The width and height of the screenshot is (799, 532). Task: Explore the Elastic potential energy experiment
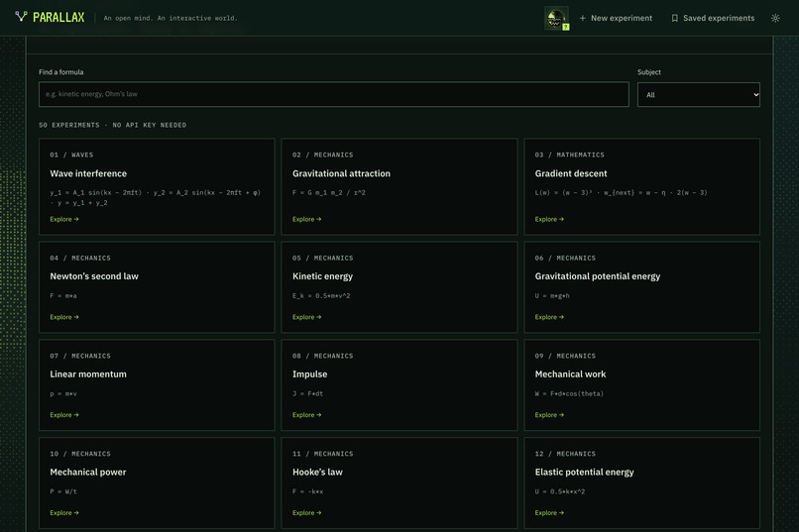(x=549, y=512)
